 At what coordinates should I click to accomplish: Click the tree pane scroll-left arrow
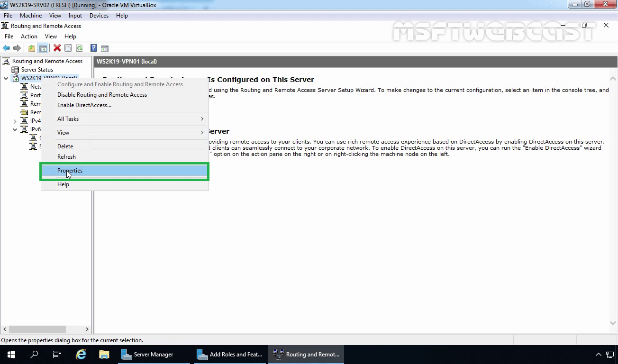pos(5,329)
